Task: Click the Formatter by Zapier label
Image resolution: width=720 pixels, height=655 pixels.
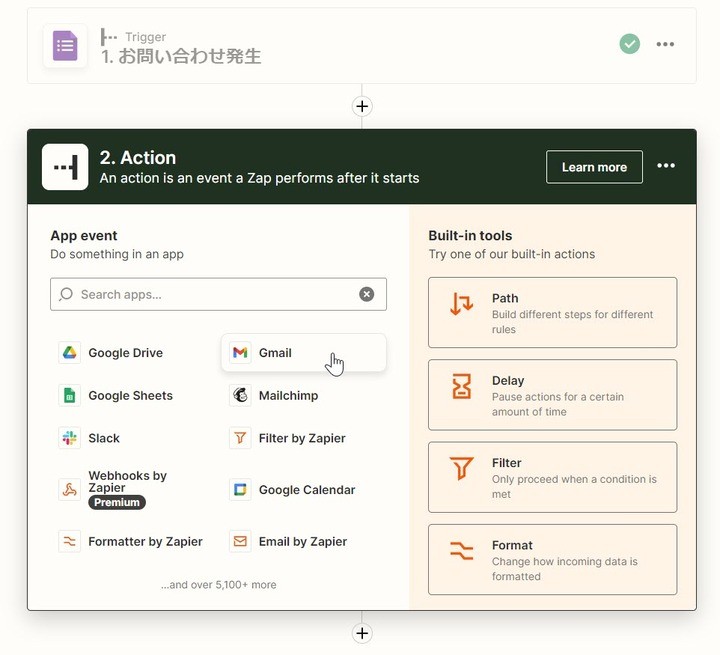Action: click(x=145, y=542)
